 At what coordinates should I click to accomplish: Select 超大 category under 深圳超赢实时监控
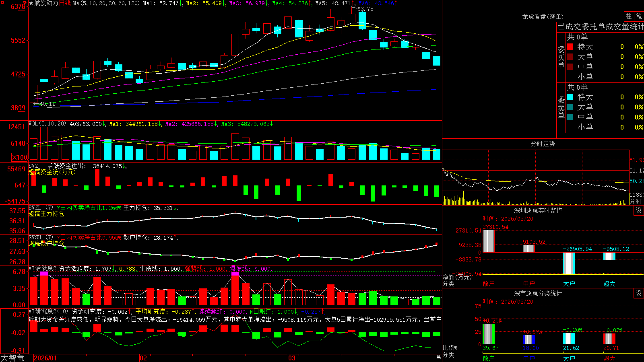609,284
